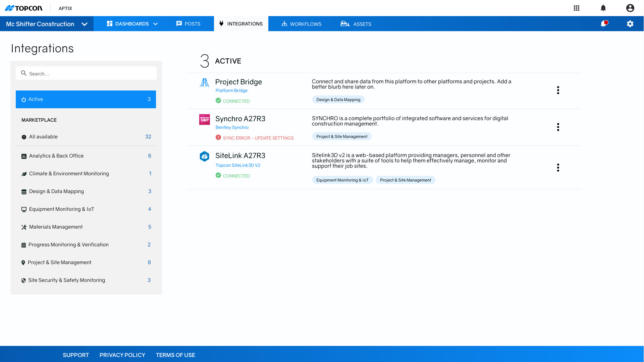Click the Project & Site Management pin icon
This screenshot has width=644, height=362.
23,263
